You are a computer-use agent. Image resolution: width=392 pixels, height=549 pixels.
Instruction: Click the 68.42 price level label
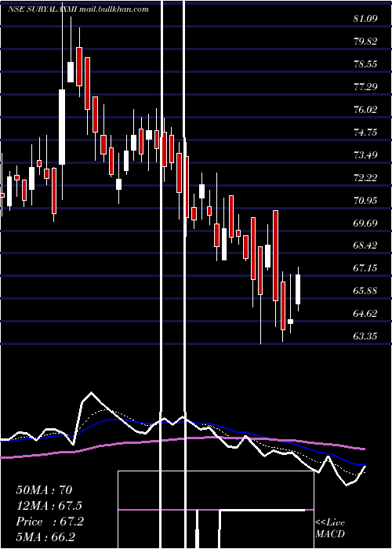[365, 245]
